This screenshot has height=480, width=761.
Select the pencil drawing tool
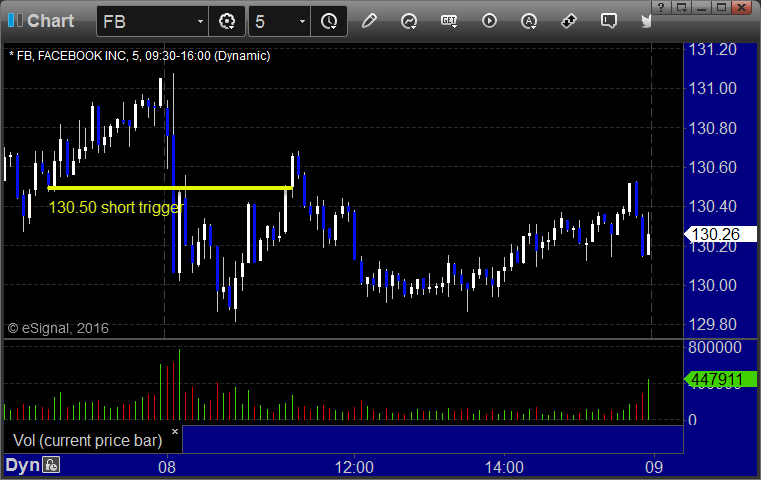369,21
